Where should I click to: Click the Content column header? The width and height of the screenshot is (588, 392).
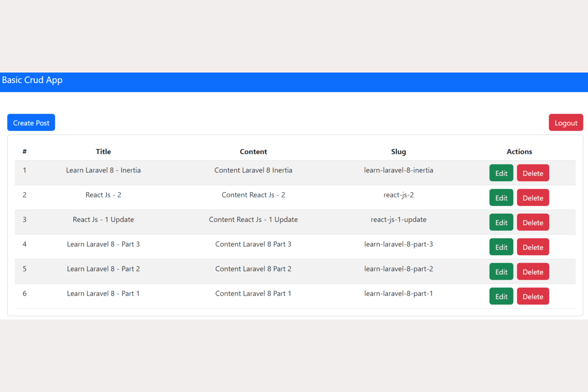coord(253,152)
